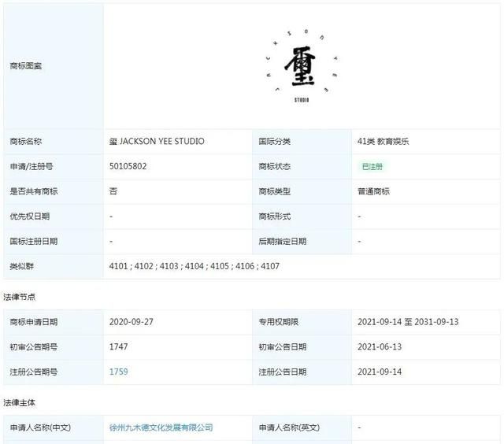
Task: Click the 是否共有商标 field label
Action: click(x=34, y=191)
